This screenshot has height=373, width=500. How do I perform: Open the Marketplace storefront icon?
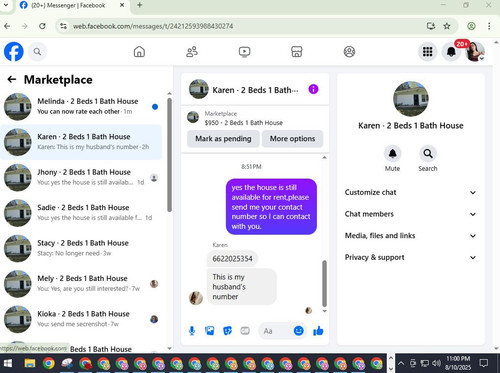pyautogui.click(x=297, y=52)
